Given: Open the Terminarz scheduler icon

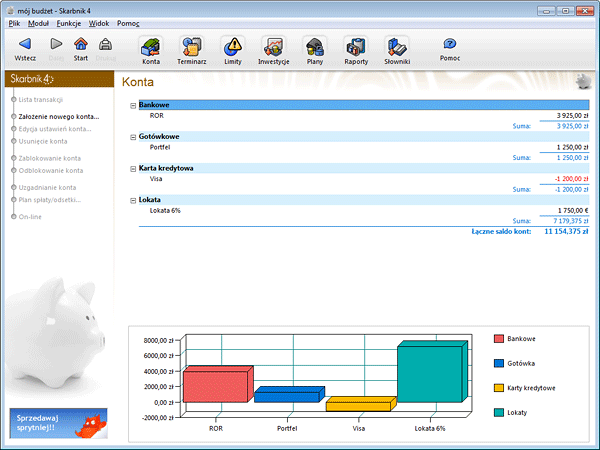Looking at the screenshot, I should click(x=192, y=47).
